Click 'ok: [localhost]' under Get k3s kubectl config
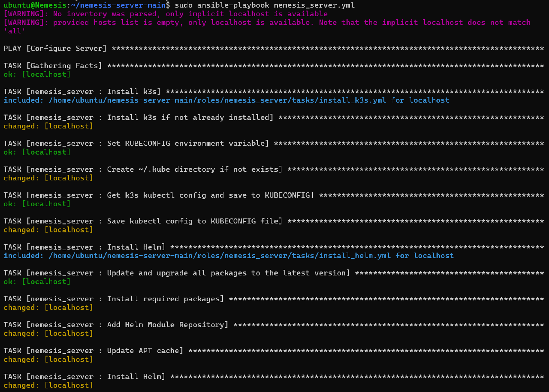The image size is (549, 392). tap(37, 204)
